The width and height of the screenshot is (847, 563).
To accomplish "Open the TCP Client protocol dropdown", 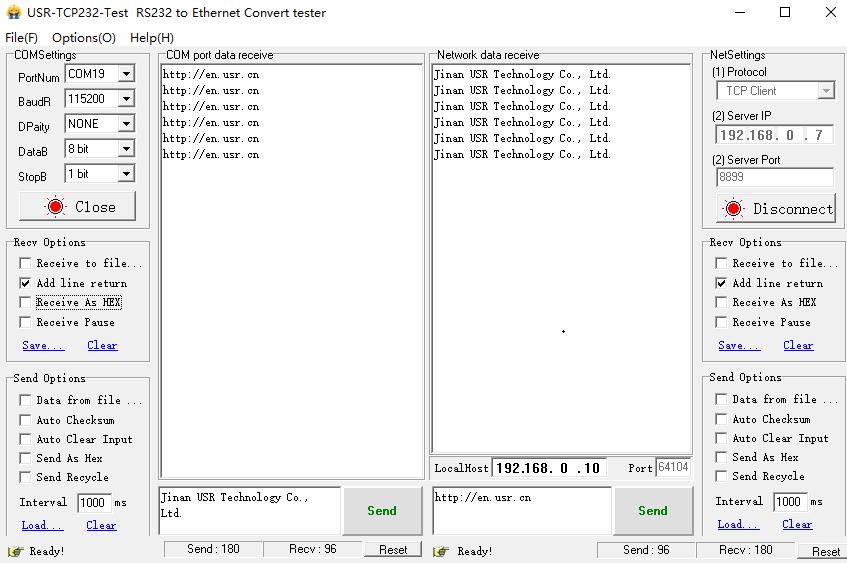I will [x=826, y=91].
